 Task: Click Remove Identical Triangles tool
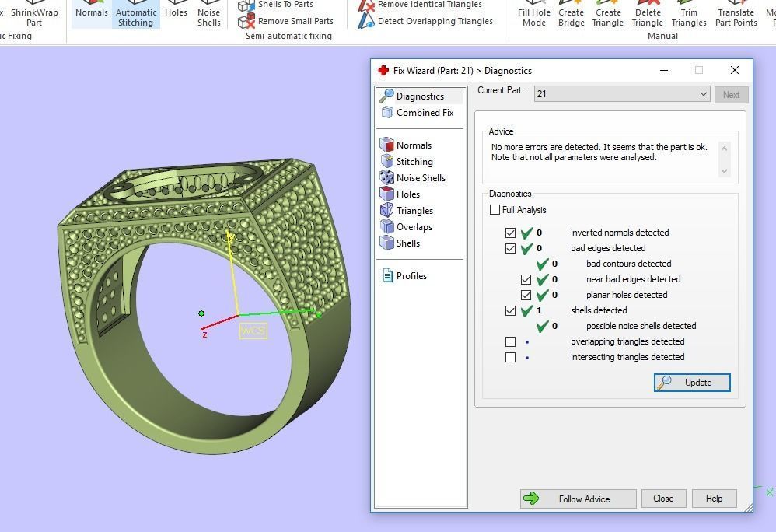420,5
